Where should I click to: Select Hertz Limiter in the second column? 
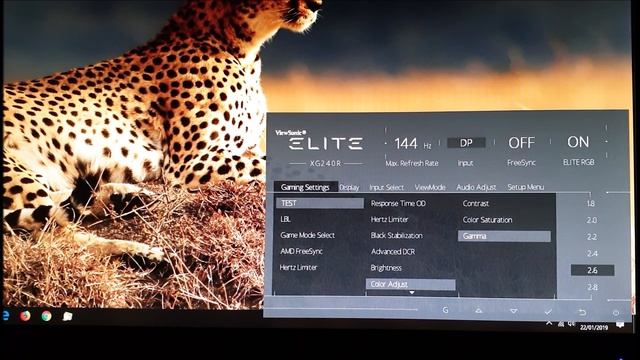tap(389, 219)
